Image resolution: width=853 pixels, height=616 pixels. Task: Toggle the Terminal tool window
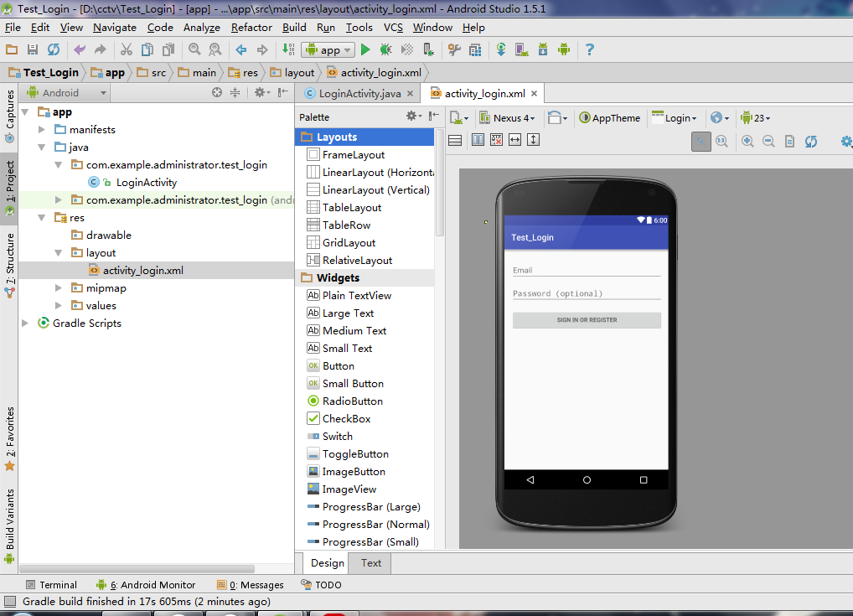click(52, 585)
